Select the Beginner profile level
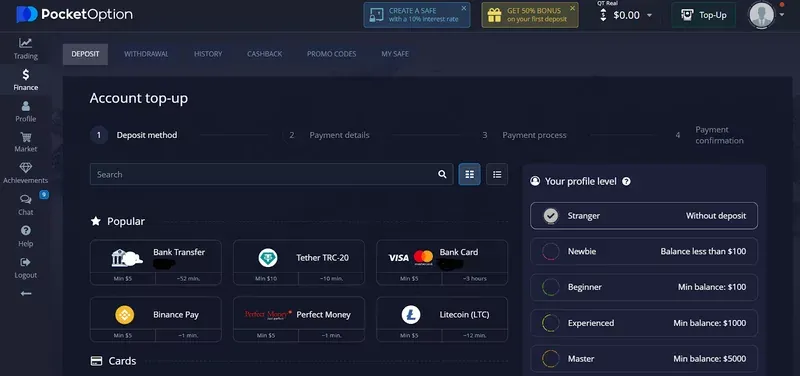This screenshot has height=376, width=800. click(x=644, y=287)
